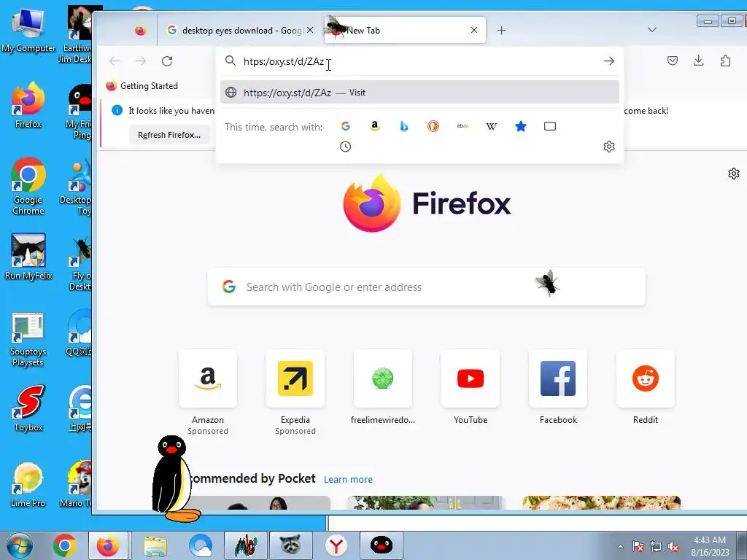Viewport: 747px width, 560px height.
Task: Click Pocket Learn more link
Action: pyautogui.click(x=348, y=480)
